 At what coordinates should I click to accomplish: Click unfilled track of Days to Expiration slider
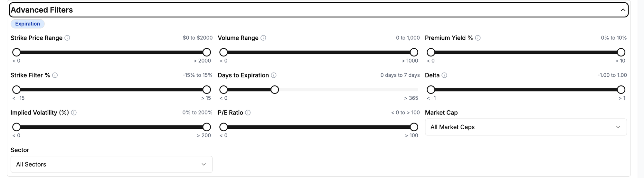pos(348,90)
